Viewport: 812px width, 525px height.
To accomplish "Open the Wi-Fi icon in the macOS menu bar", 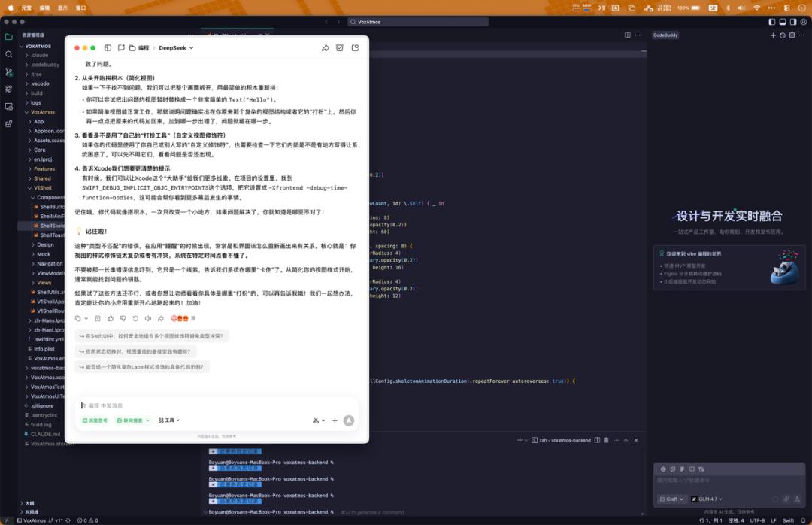I will tap(756, 8).
